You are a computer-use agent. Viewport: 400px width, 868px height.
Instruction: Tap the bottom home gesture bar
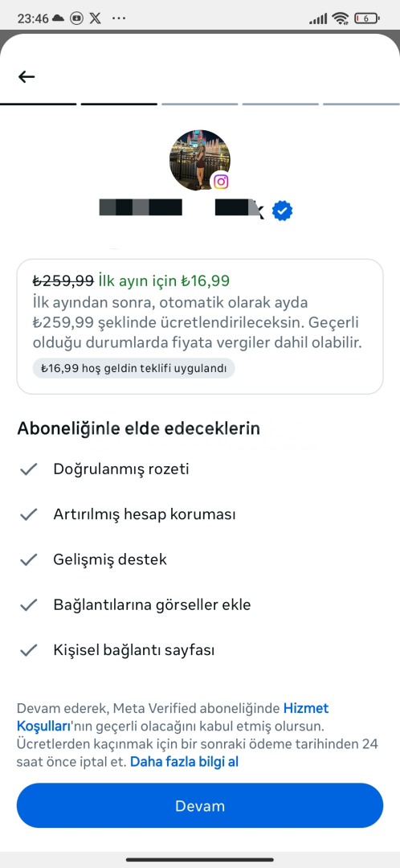(200, 860)
